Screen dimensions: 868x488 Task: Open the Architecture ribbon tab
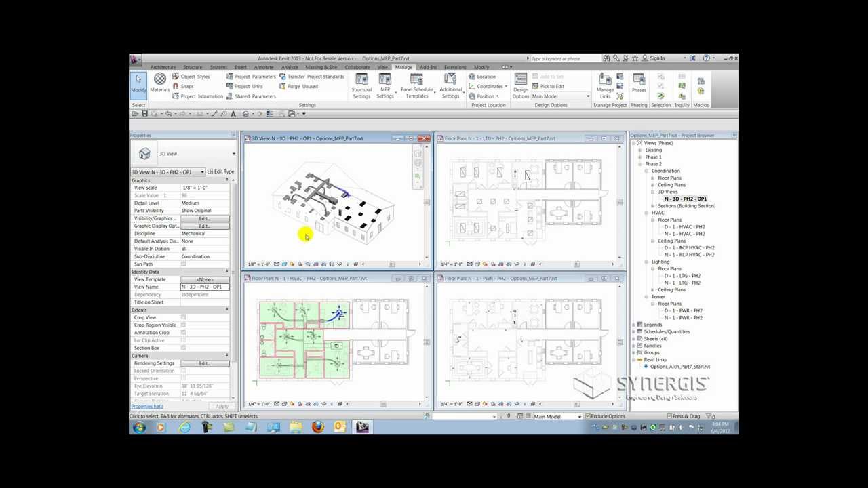[163, 67]
